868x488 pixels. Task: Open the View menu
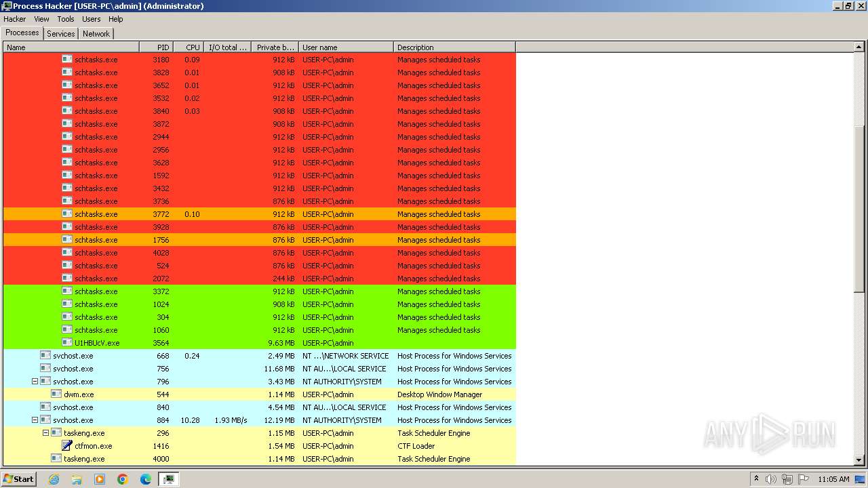click(41, 19)
